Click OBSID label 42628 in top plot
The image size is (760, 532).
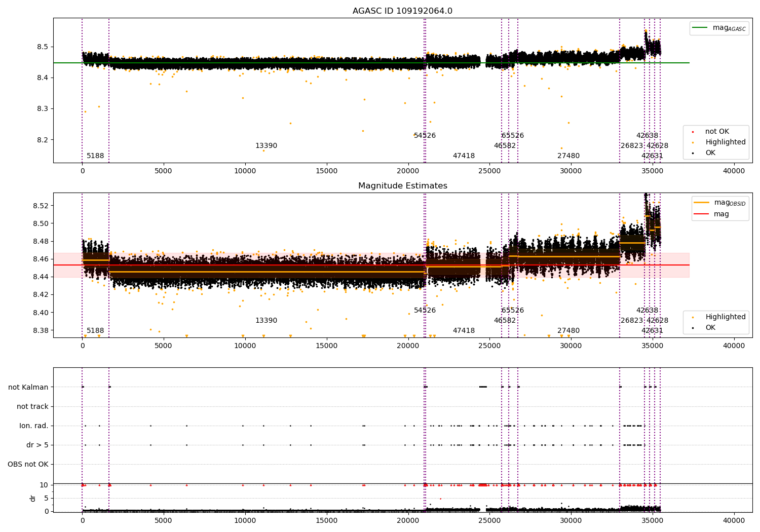click(x=657, y=146)
